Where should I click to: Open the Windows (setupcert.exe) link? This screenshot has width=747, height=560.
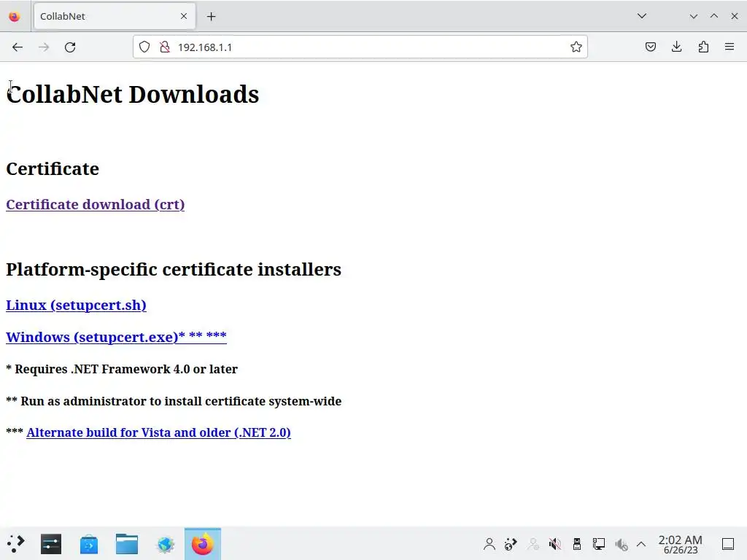pos(116,337)
